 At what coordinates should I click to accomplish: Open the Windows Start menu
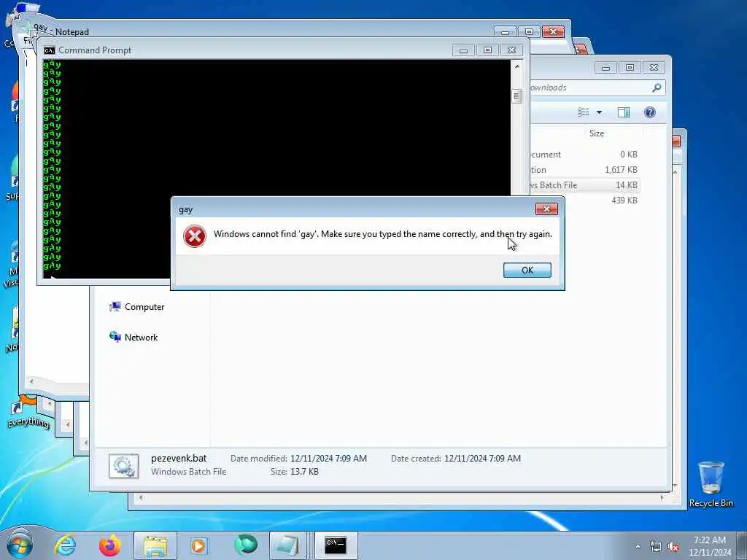[x=19, y=545]
